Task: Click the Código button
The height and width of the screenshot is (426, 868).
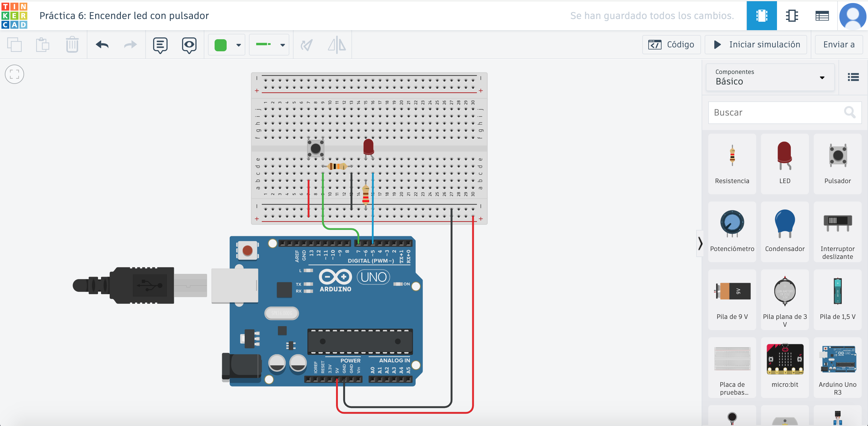Action: tap(671, 45)
